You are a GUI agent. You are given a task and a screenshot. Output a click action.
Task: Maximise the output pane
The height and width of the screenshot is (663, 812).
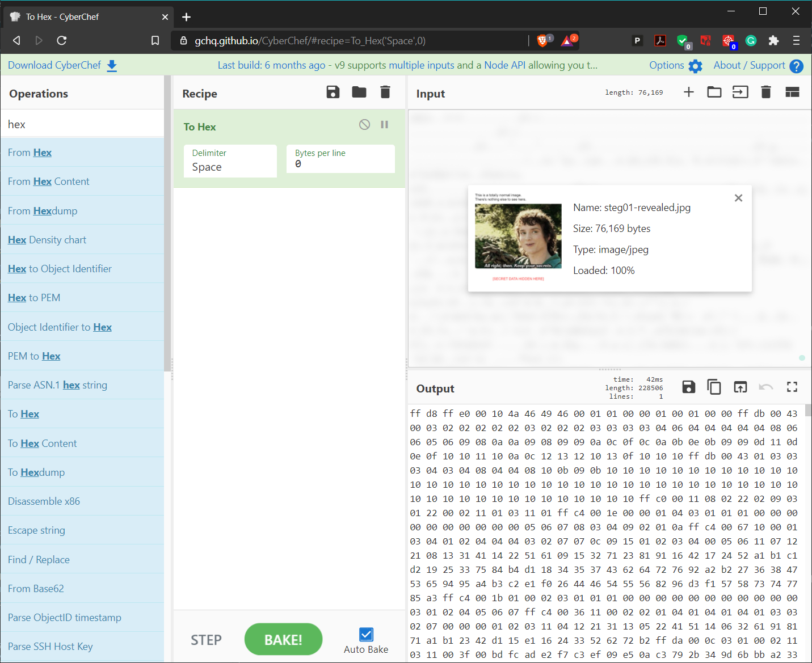[792, 387]
